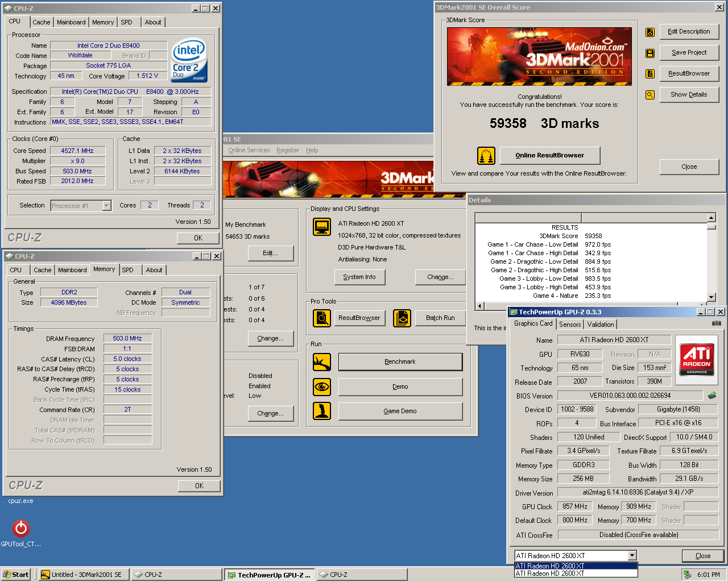Switch to Cache tab in top CPU-Z
Image resolution: width=728 pixels, height=582 pixels.
41,22
